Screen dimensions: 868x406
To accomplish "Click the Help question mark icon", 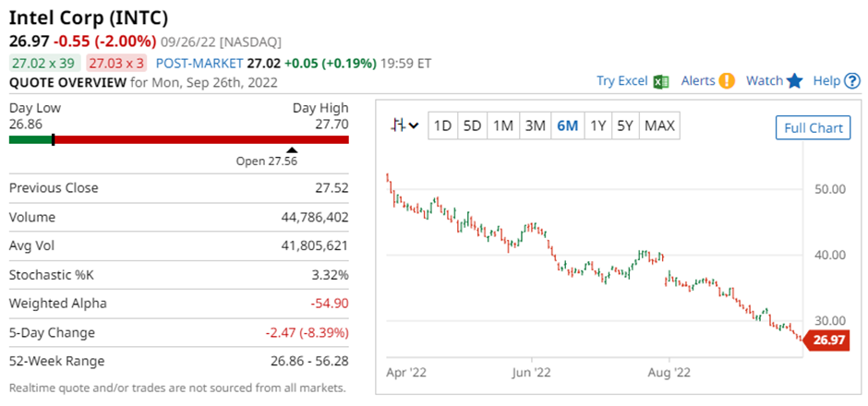I will click(x=852, y=81).
